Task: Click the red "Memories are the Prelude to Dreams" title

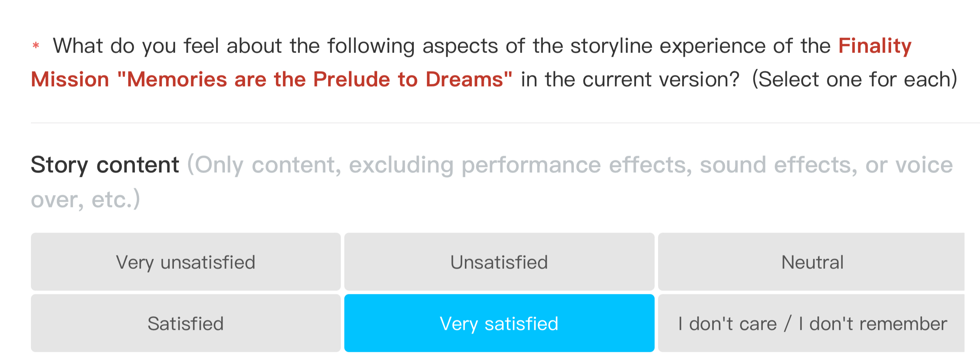Action: [315, 80]
